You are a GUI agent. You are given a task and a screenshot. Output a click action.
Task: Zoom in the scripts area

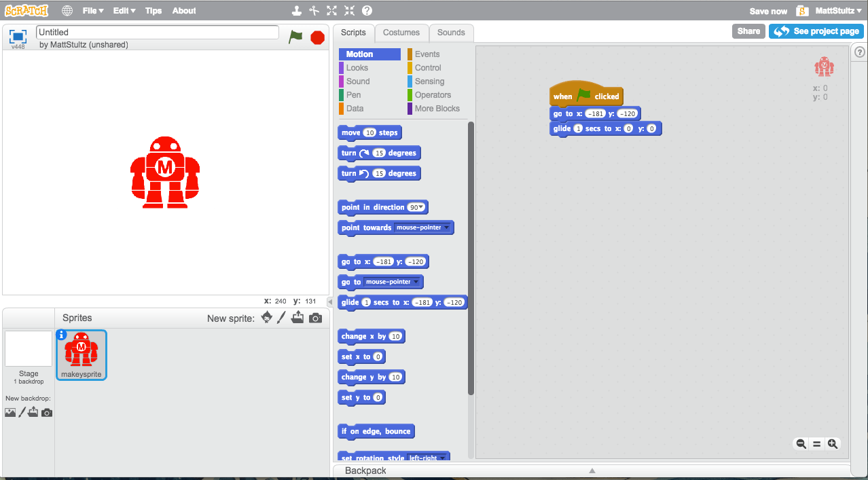pyautogui.click(x=833, y=444)
